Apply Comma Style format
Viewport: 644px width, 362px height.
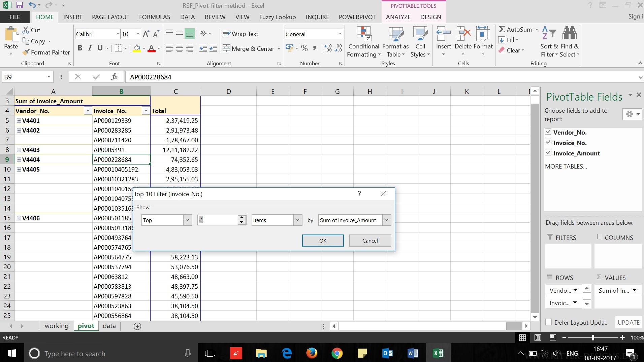[314, 48]
